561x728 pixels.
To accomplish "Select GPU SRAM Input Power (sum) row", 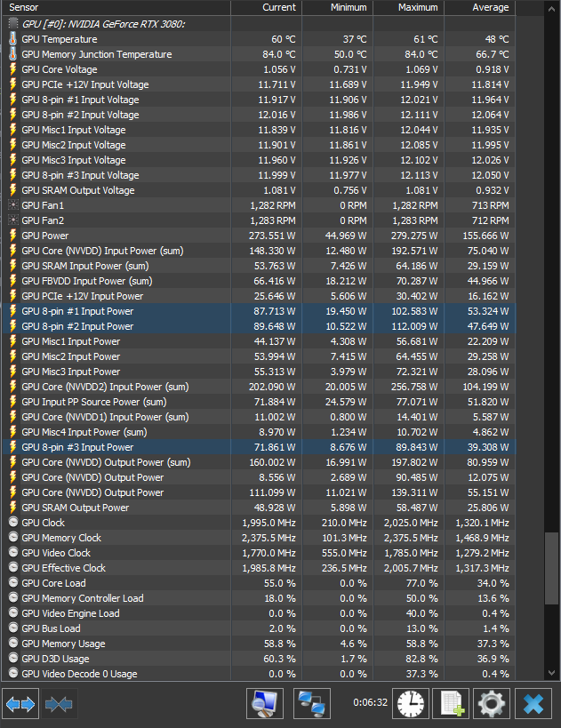I will tap(259, 266).
